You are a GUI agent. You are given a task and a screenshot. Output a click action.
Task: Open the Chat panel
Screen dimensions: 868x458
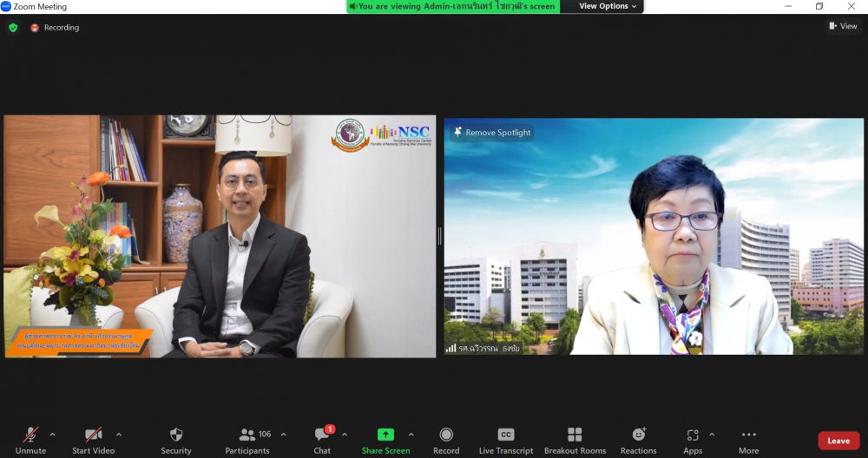[322, 435]
